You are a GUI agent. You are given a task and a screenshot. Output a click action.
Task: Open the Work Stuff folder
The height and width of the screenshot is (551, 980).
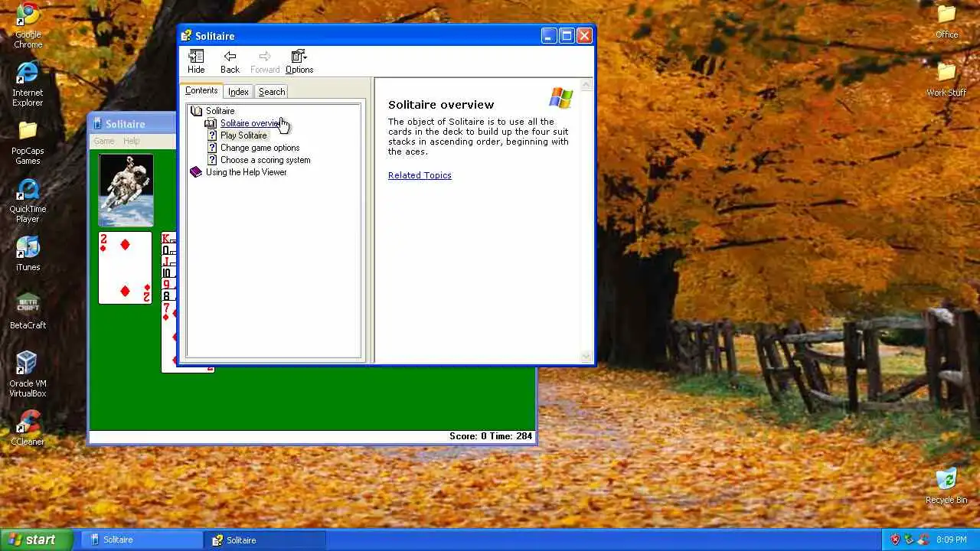coord(947,80)
